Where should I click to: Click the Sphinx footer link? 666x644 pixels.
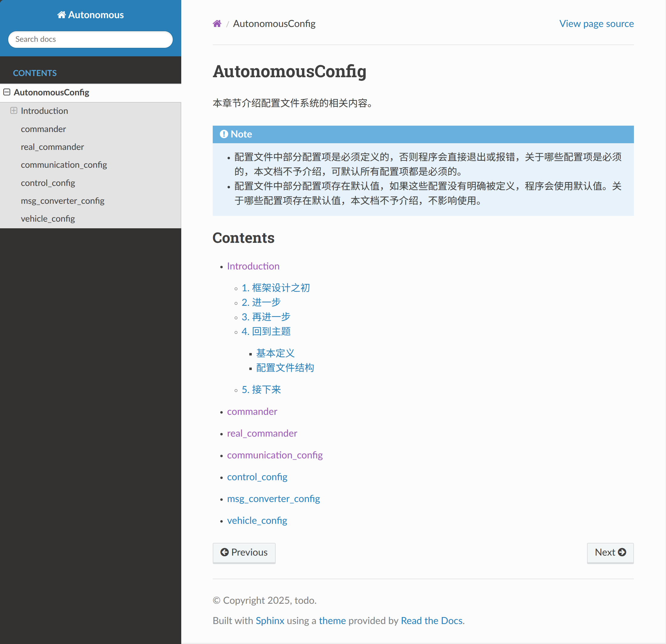point(270,621)
